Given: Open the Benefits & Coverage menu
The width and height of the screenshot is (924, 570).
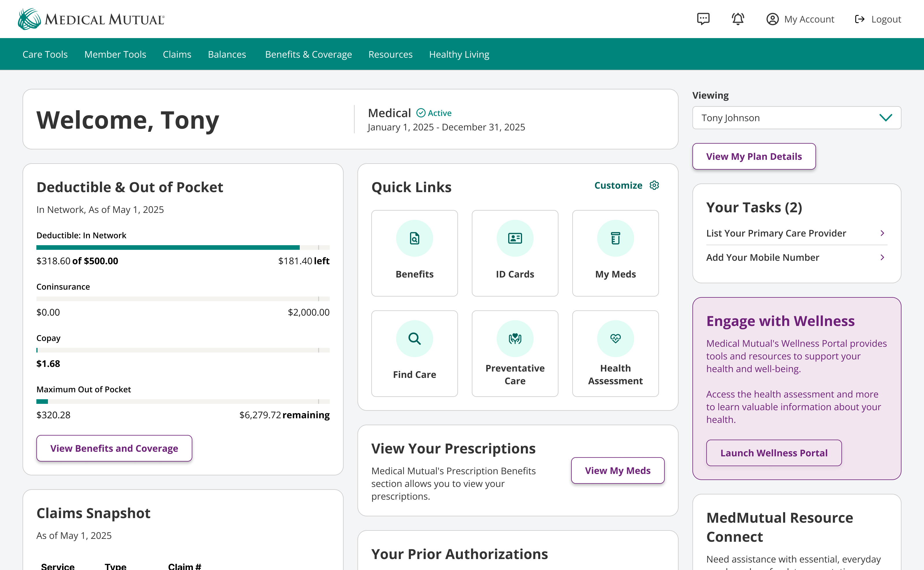Looking at the screenshot, I should point(308,54).
